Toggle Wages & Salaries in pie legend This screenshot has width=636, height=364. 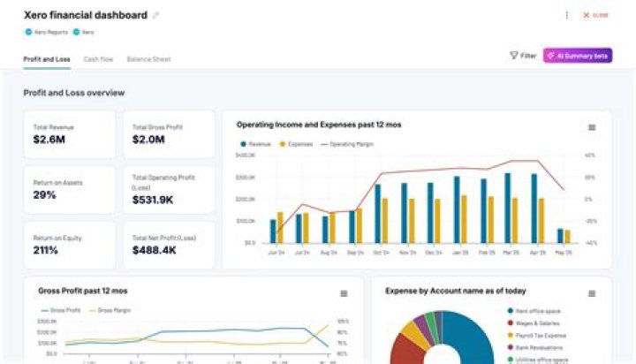[x=534, y=323]
